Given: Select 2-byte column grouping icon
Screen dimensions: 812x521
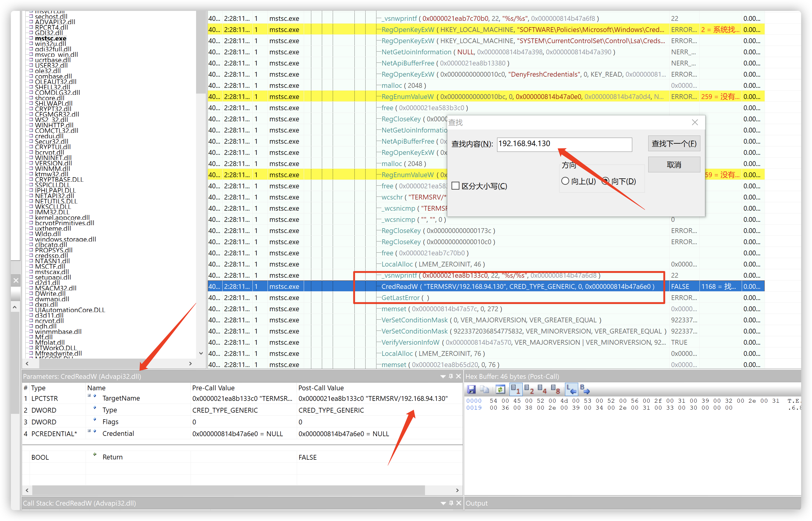Looking at the screenshot, I should coord(529,389).
